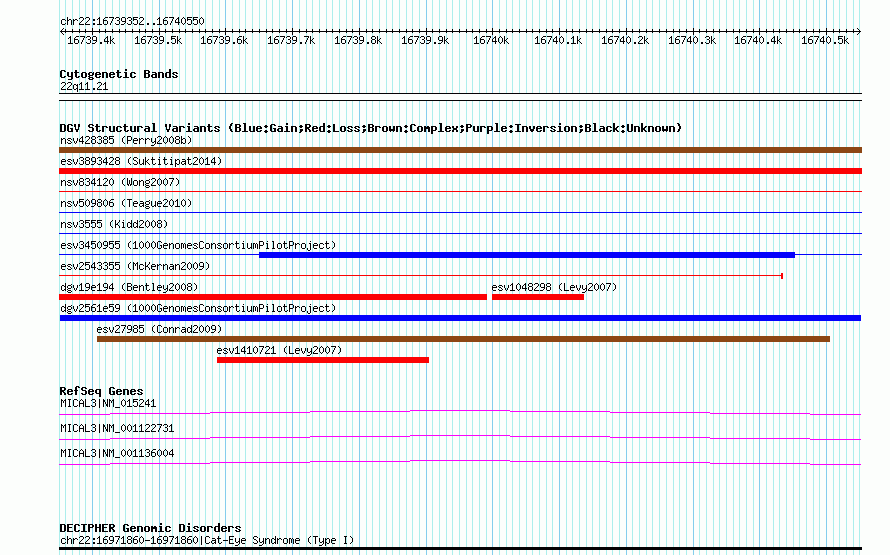Click the 16740.5k ruler tick label
This screenshot has width=890, height=555.
tap(825, 40)
